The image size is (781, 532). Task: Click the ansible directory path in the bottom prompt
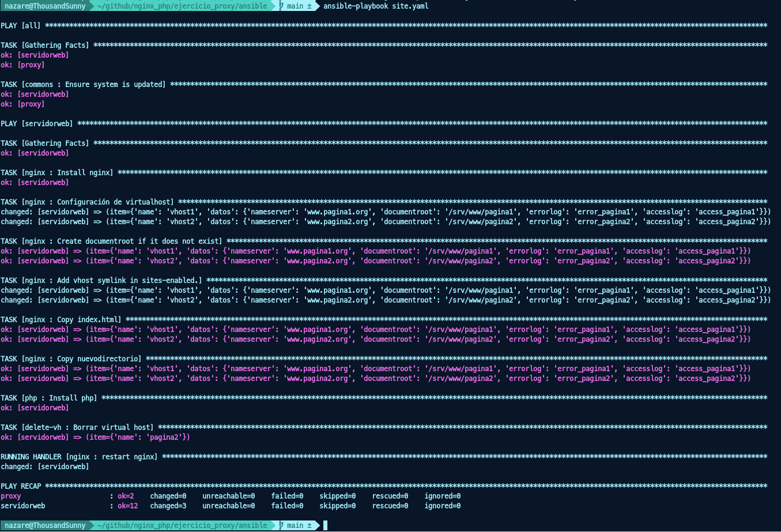pyautogui.click(x=182, y=525)
